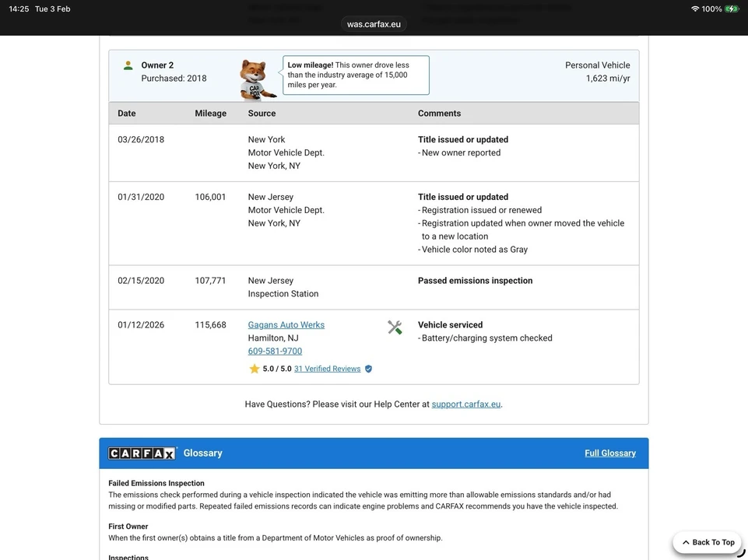
Task: Select the 1,623 mi/yr value
Action: (608, 78)
